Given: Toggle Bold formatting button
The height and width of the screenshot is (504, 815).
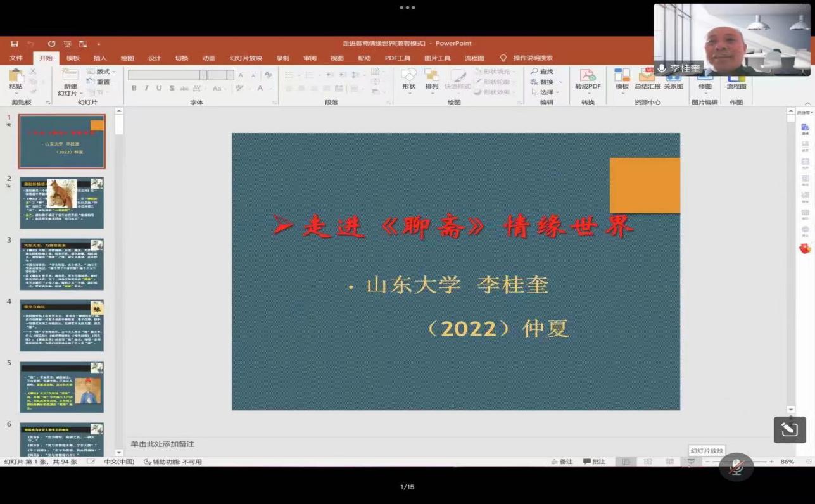Looking at the screenshot, I should [x=134, y=89].
